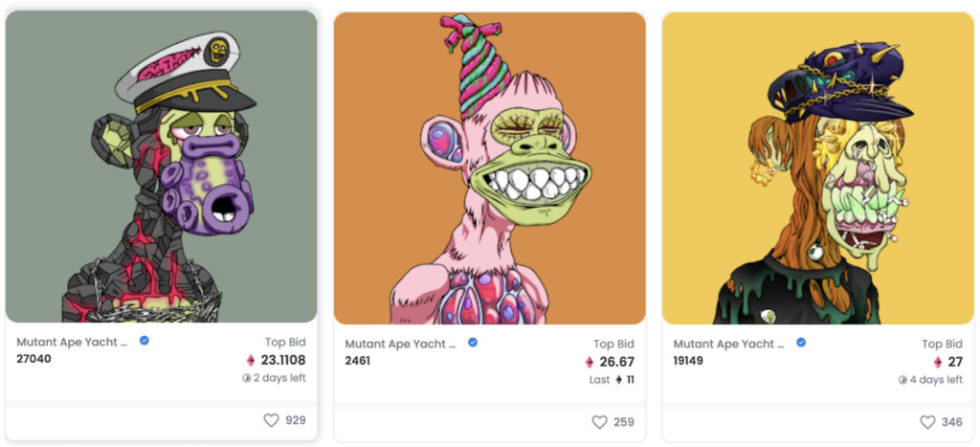Favorite ape 19149 using heart icon
The height and width of the screenshot is (447, 980).
click(927, 422)
